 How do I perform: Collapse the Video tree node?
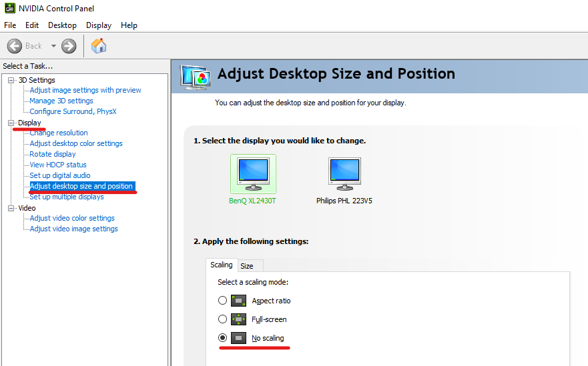[11, 208]
